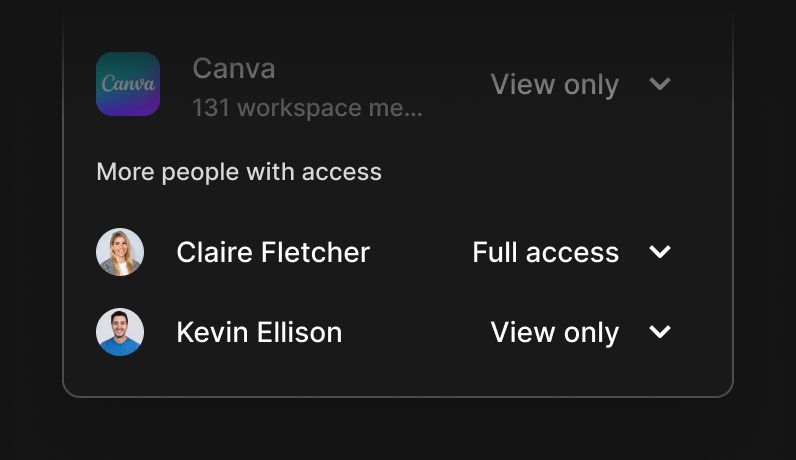
Task: Click empty space right of access heading
Action: click(553, 172)
